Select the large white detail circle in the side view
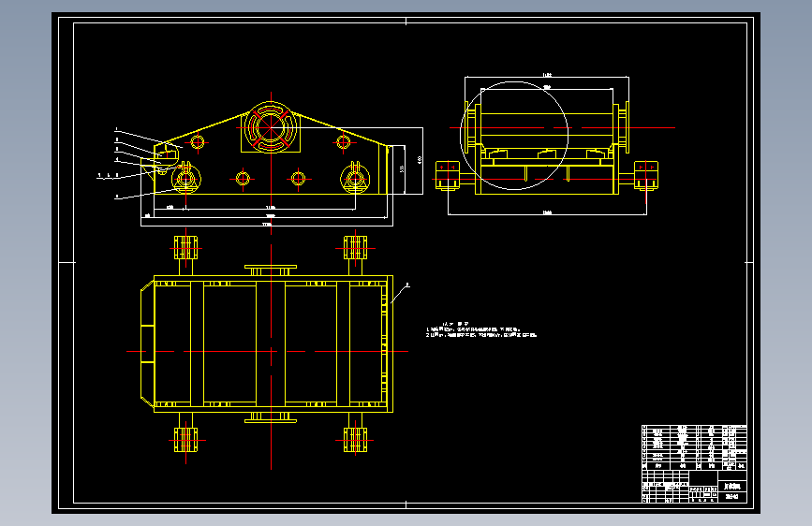812x526 pixels. [514, 136]
